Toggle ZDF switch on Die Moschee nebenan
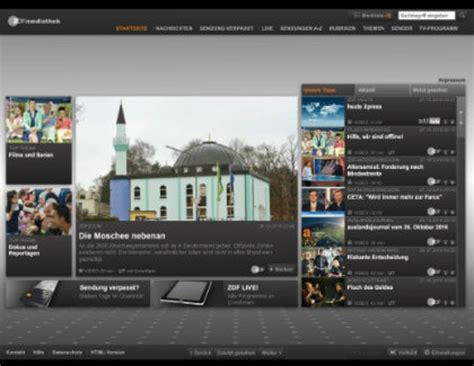The height and width of the screenshot is (366, 474). coord(257,269)
